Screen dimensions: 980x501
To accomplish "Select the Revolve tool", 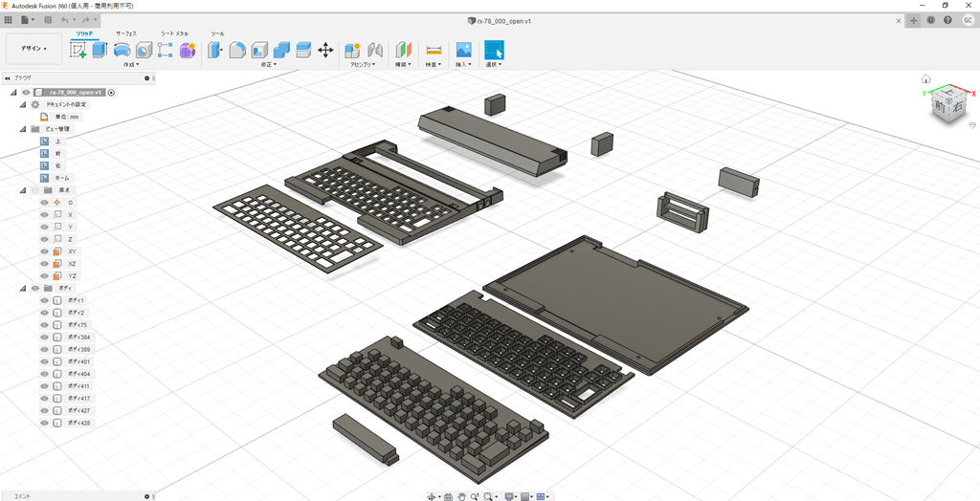I will click(122, 50).
